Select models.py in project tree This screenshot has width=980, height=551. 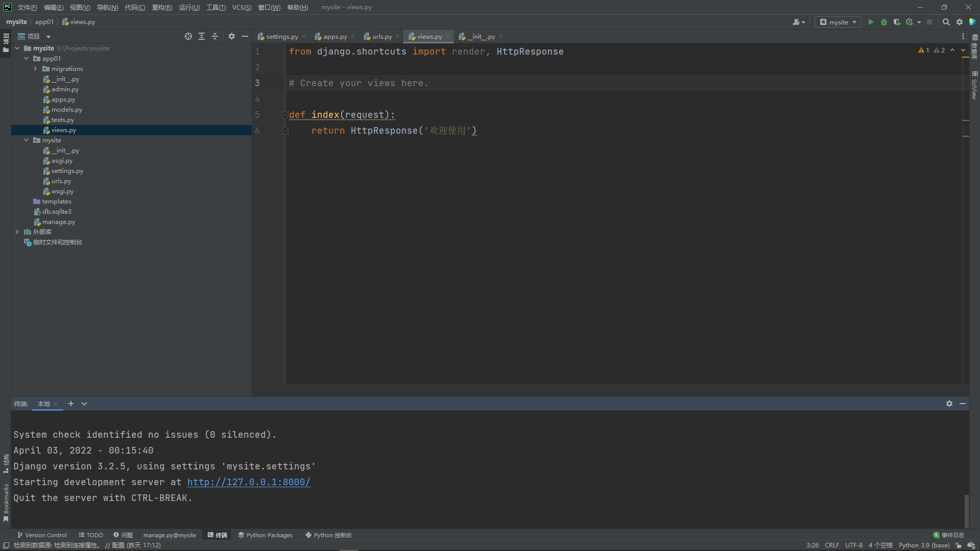click(66, 109)
